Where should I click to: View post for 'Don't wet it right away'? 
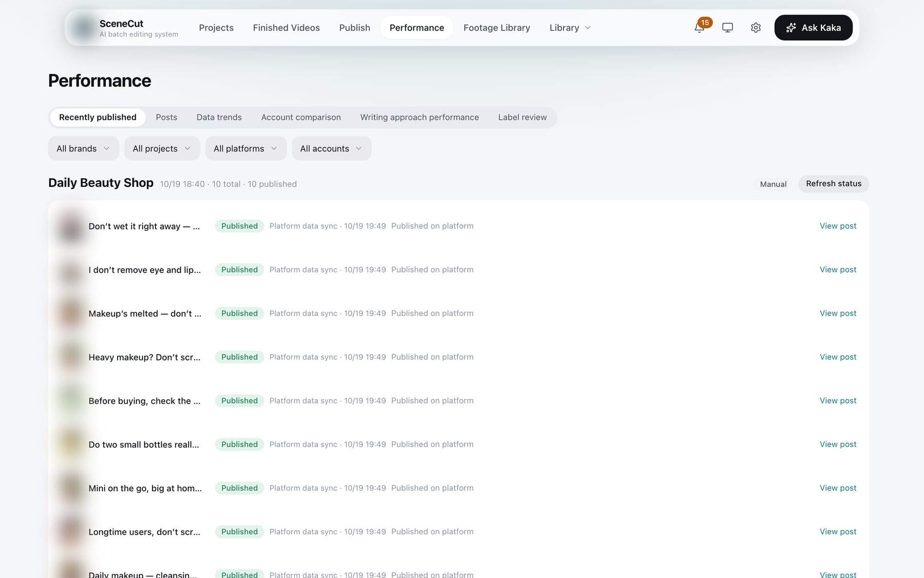(838, 226)
